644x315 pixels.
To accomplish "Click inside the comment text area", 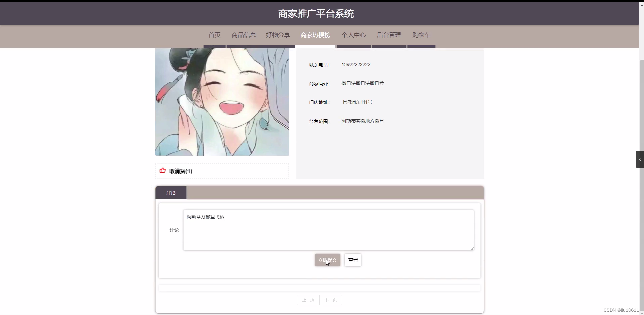I will point(329,230).
